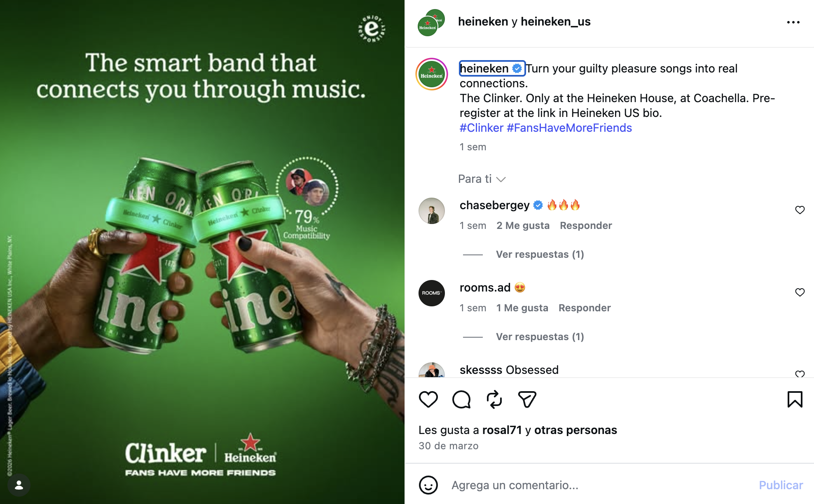Expand replies under chasebergey's comment
The height and width of the screenshot is (504, 814).
[540, 254]
